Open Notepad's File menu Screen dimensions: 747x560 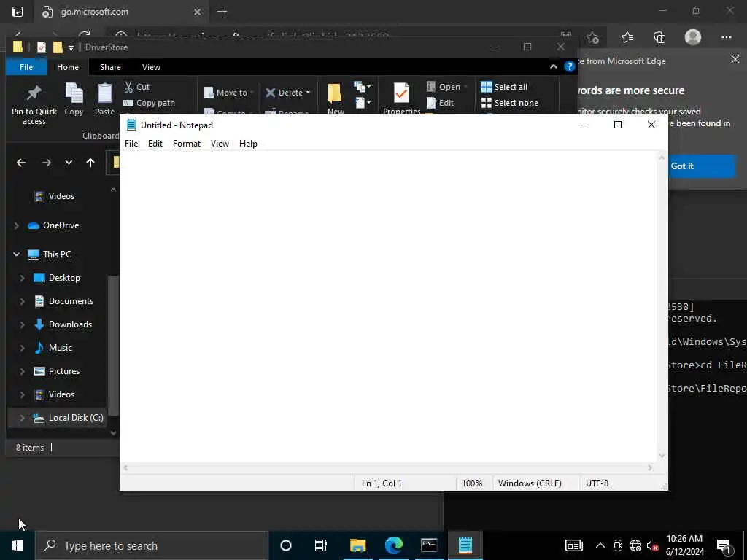click(x=131, y=144)
